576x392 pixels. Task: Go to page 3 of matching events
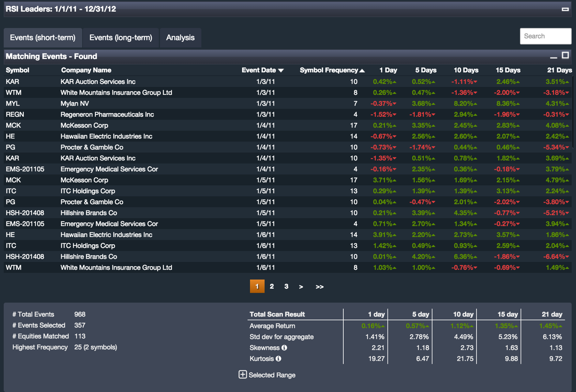click(286, 286)
